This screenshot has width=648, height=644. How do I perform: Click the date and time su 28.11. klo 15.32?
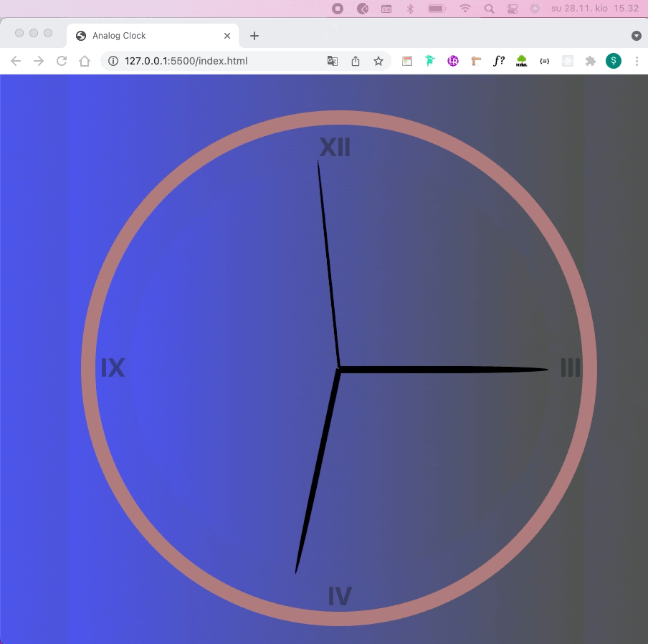tap(595, 9)
